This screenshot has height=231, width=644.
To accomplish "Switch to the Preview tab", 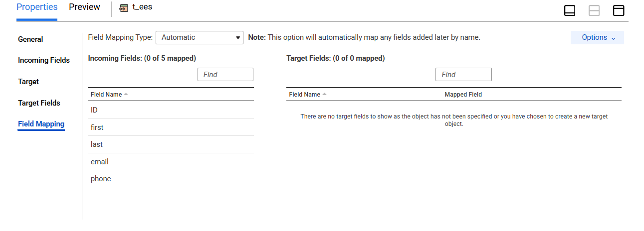I will [84, 7].
